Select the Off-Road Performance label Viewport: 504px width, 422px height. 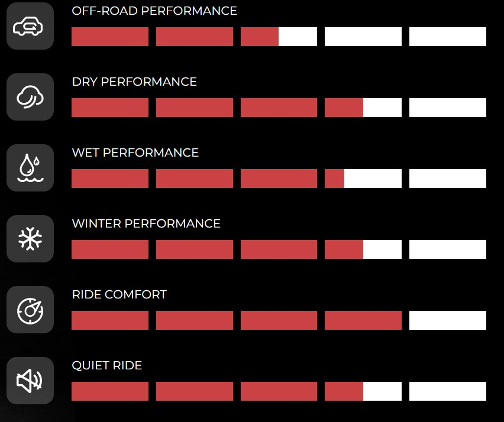pyautogui.click(x=154, y=11)
